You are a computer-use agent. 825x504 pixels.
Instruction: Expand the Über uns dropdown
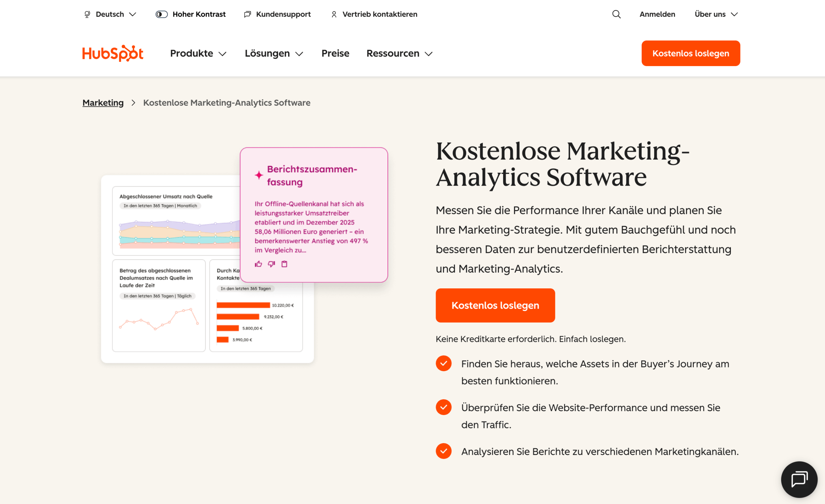point(716,14)
